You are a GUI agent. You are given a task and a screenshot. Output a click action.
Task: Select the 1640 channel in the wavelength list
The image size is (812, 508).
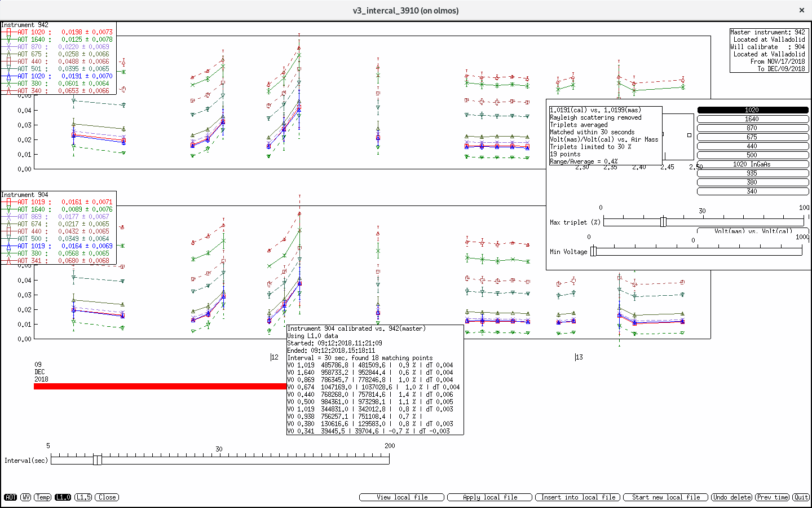point(753,119)
